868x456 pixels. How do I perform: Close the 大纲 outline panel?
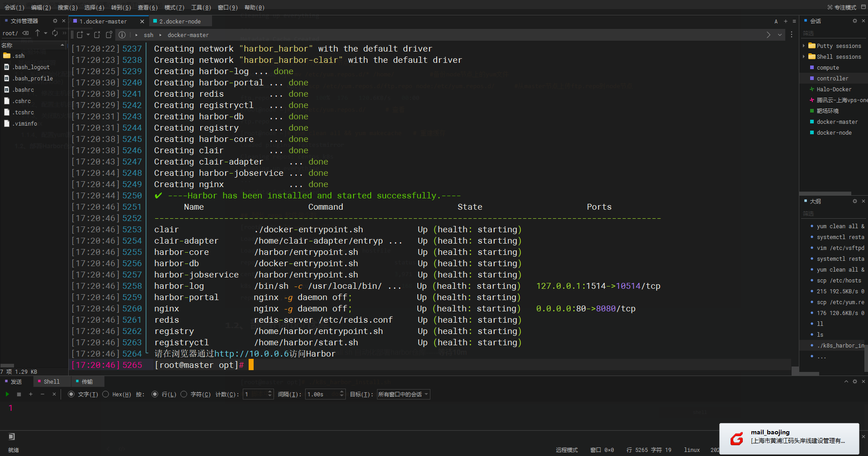[863, 201]
